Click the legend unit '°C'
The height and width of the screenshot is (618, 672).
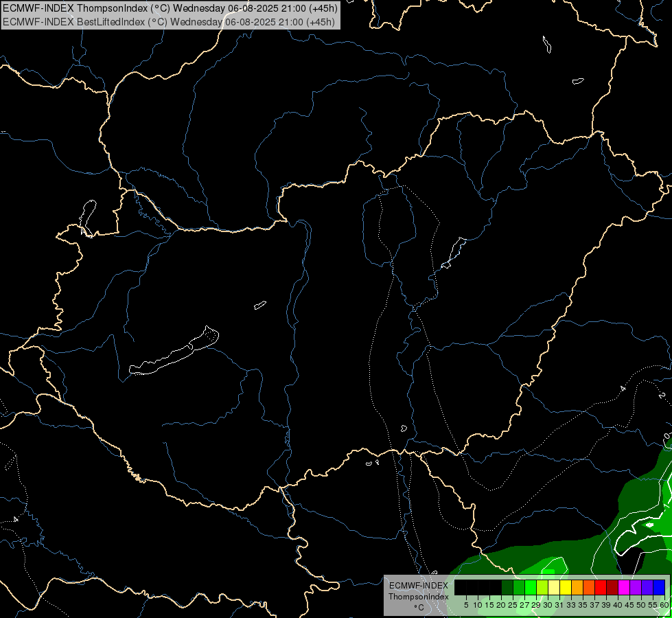[x=419, y=608]
